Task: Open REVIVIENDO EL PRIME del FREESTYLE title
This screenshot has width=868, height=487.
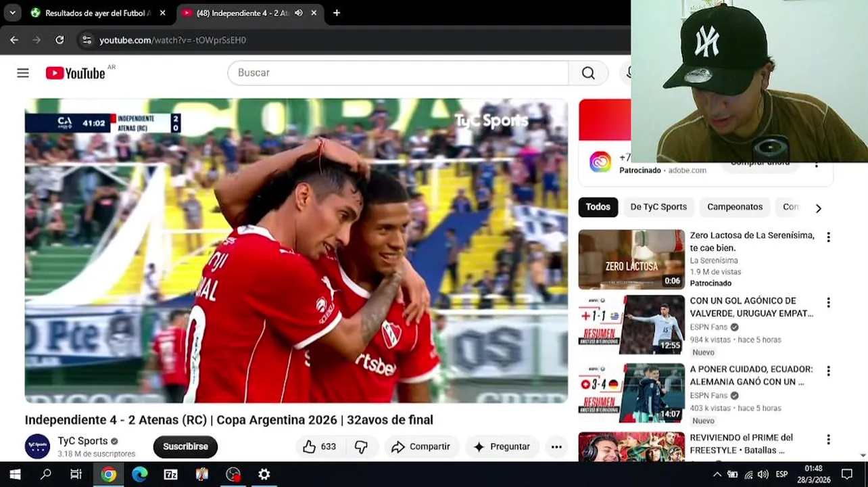Action: point(741,444)
